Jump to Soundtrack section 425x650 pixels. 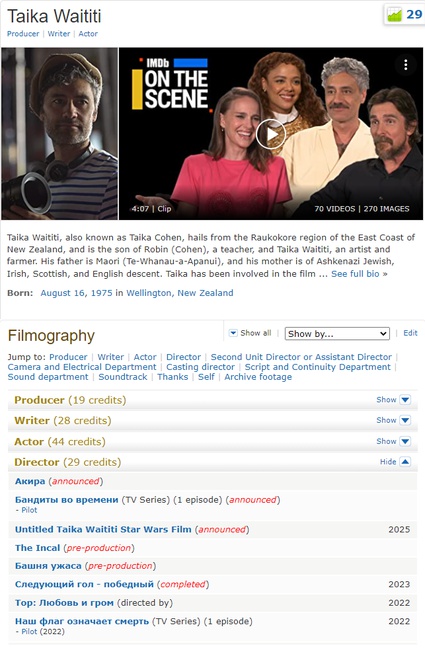123,377
